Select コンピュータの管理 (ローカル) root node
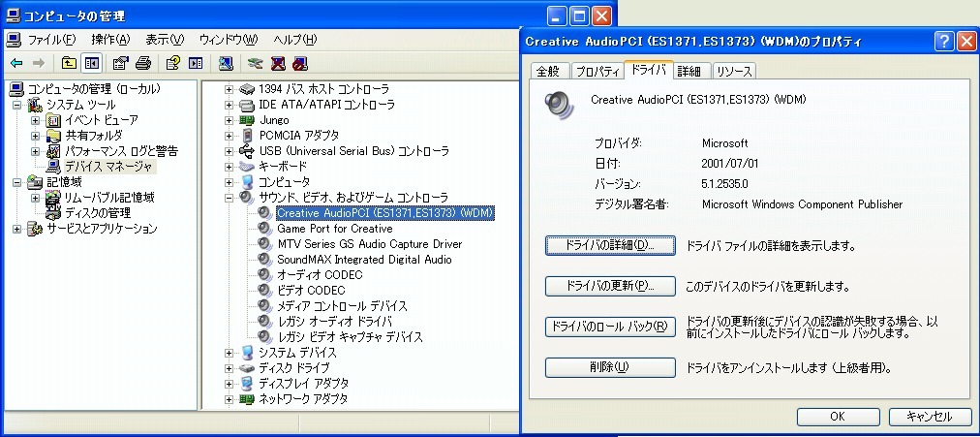The height and width of the screenshot is (437, 980). [x=94, y=89]
